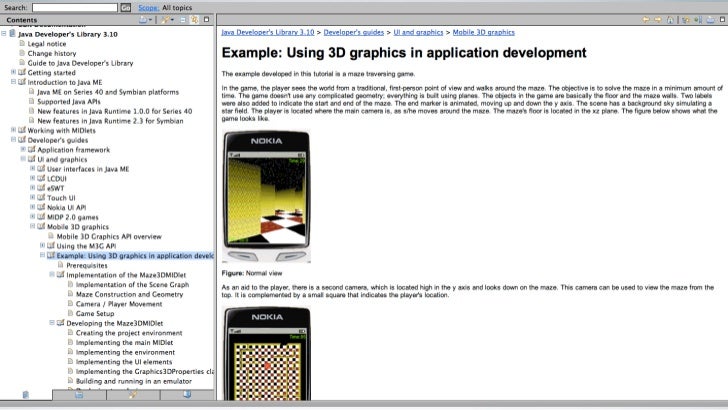
Task: Open the search Scope link
Action: tap(149, 7)
